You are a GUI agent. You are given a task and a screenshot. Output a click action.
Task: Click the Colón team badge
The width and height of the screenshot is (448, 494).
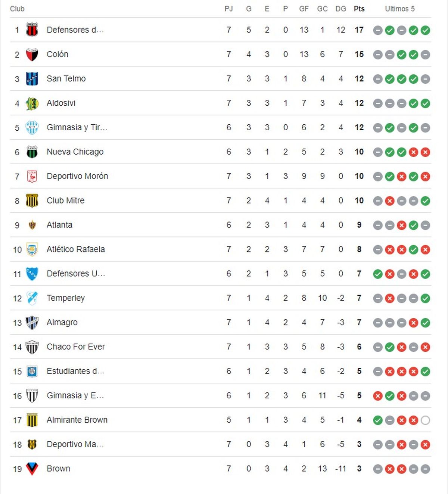point(32,55)
